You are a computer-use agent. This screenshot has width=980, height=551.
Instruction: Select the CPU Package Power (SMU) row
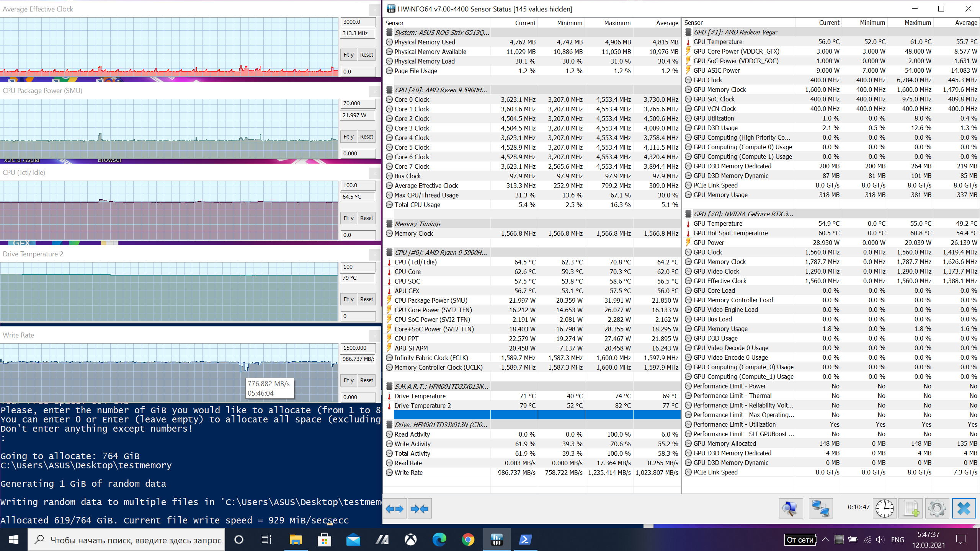point(532,300)
